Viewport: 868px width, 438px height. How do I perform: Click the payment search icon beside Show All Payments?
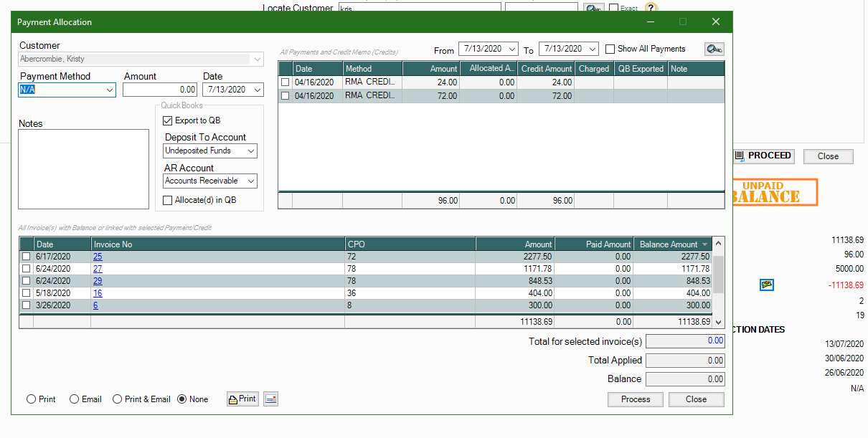click(714, 49)
